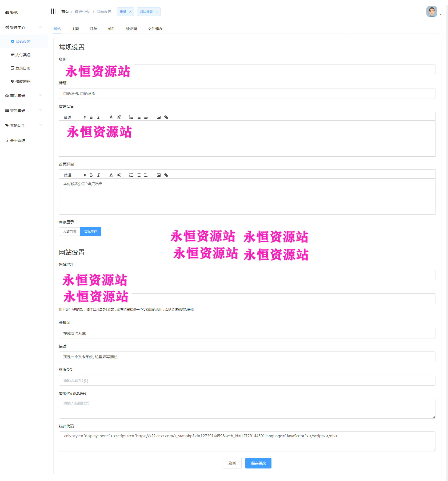Click ordered list icon in 首页弹窗 editor
This screenshot has width=448, height=481.
pyautogui.click(x=131, y=175)
